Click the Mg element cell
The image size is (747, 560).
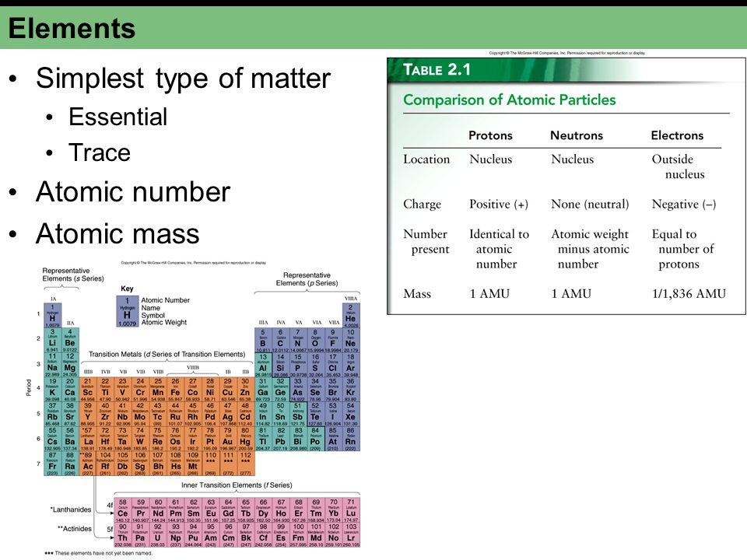coord(70,365)
